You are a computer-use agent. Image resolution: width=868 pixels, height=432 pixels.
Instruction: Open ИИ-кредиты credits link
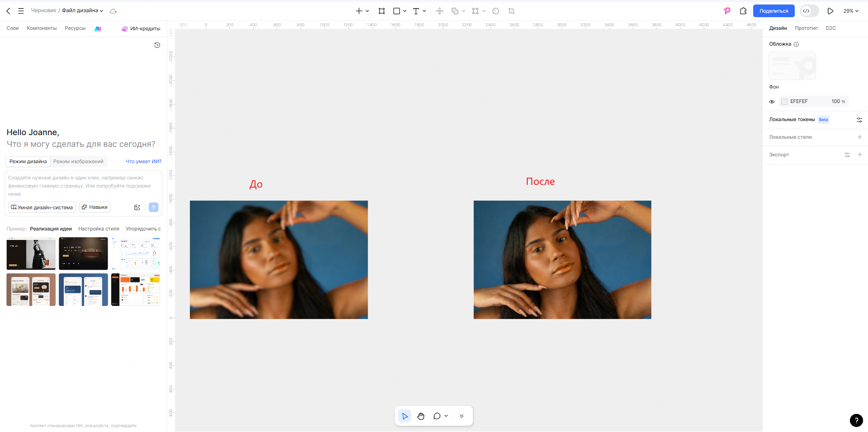[141, 28]
